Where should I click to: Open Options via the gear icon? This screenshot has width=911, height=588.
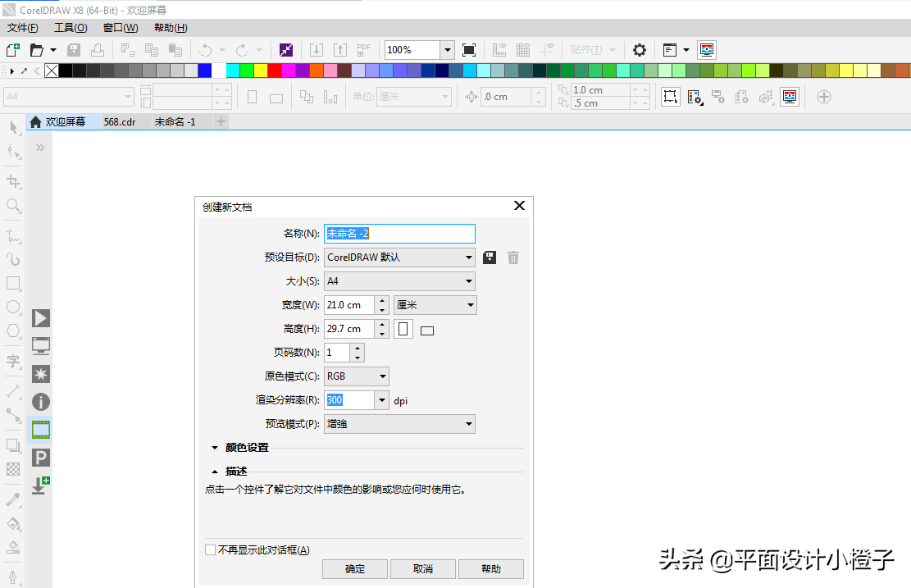[x=639, y=50]
